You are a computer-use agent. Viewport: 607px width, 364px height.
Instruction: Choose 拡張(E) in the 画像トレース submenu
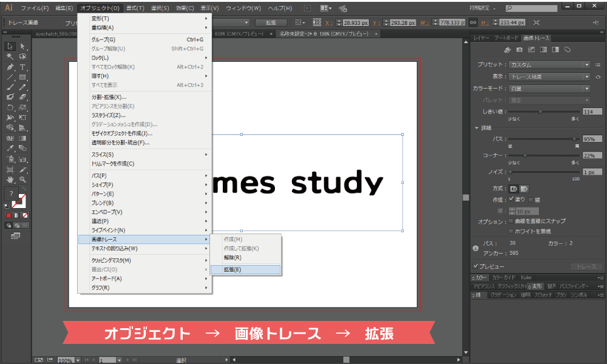point(245,269)
